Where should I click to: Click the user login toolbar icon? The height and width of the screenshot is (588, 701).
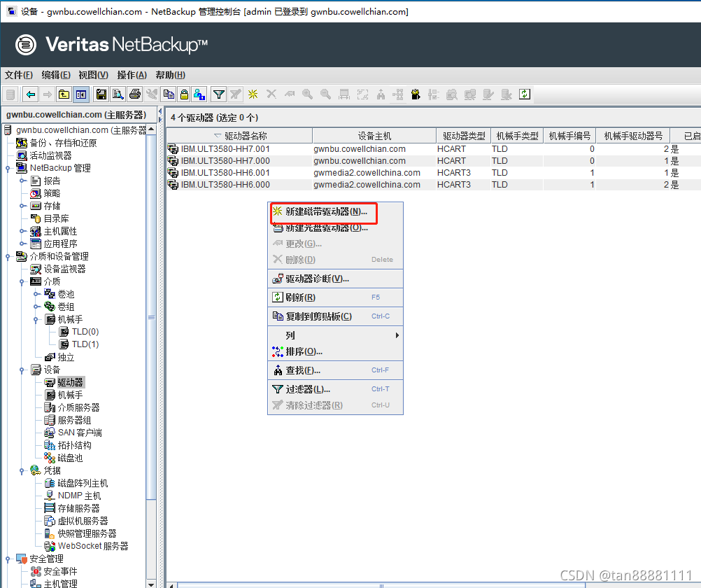199,94
